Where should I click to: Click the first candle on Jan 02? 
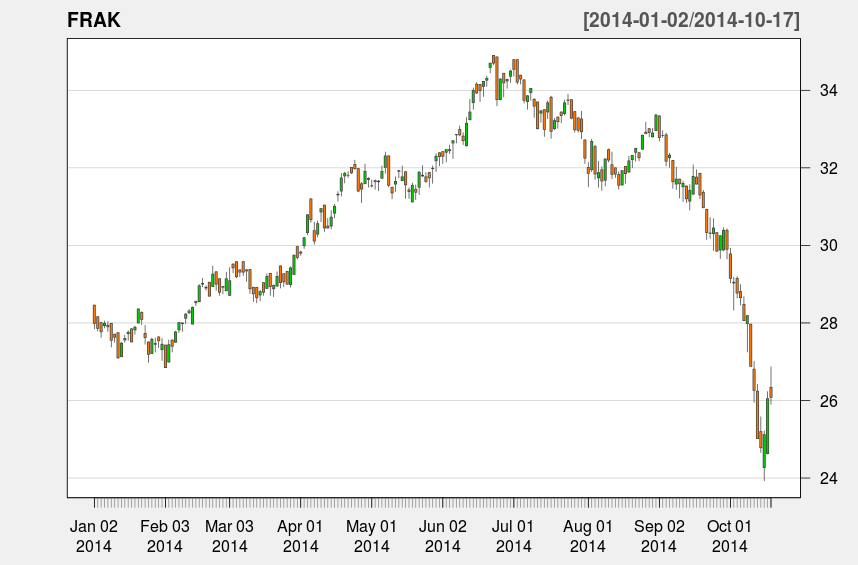pyautogui.click(x=94, y=314)
